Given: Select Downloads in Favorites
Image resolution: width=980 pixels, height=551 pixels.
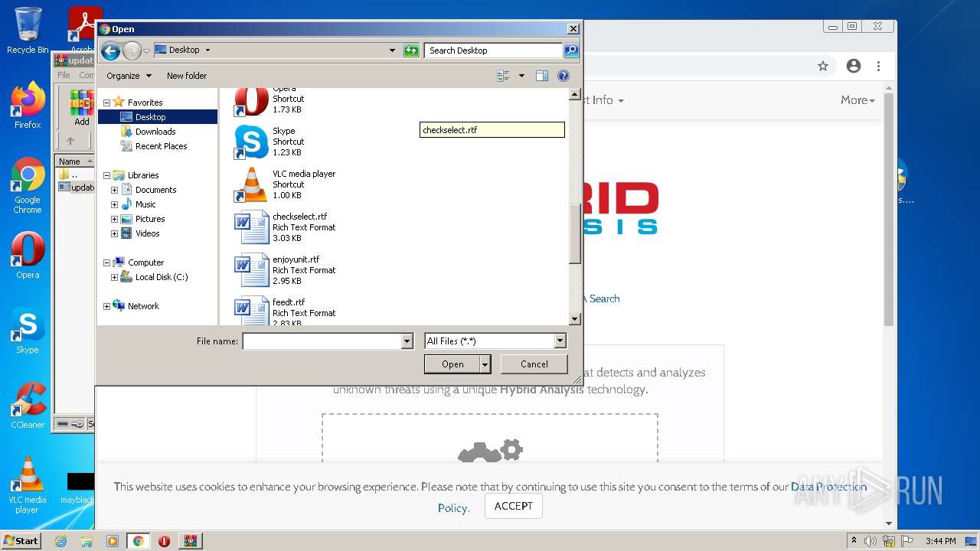Looking at the screenshot, I should pos(155,132).
